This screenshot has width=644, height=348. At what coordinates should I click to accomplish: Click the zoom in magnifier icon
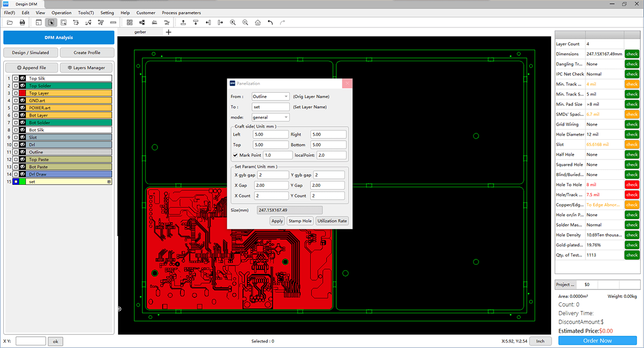(233, 23)
